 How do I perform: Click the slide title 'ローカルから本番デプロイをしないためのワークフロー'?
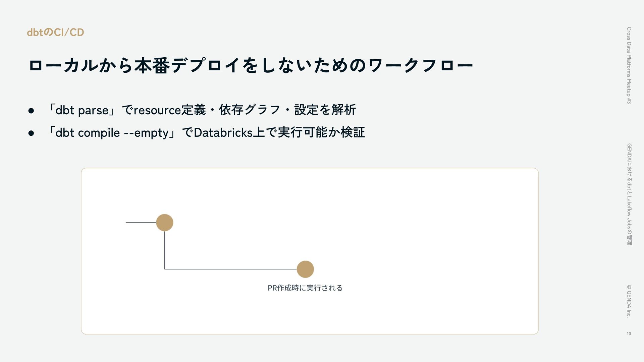[x=251, y=65]
